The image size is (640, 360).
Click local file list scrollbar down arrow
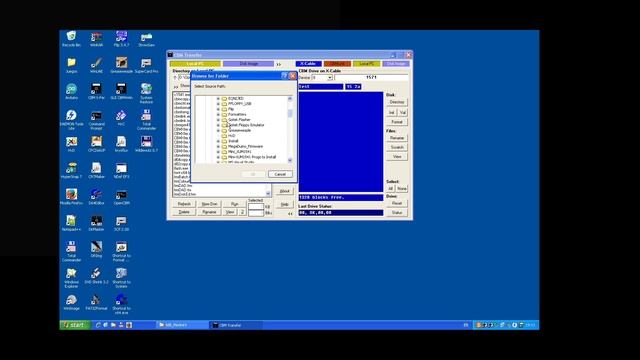(x=268, y=193)
